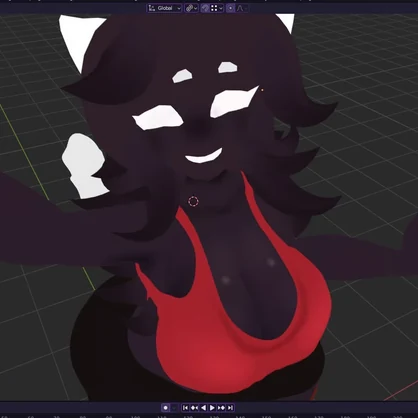
Task: Toggle the auto keying record button
Action: pyautogui.click(x=166, y=408)
